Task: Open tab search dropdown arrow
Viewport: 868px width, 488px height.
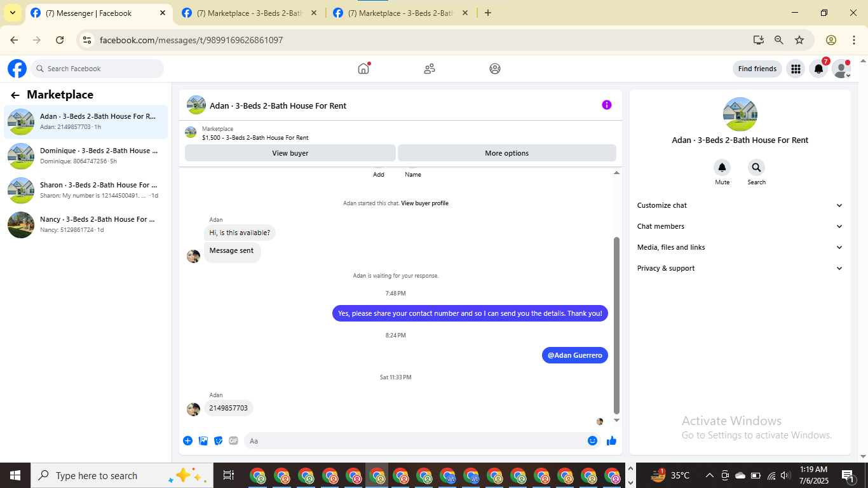Action: pos(12,13)
